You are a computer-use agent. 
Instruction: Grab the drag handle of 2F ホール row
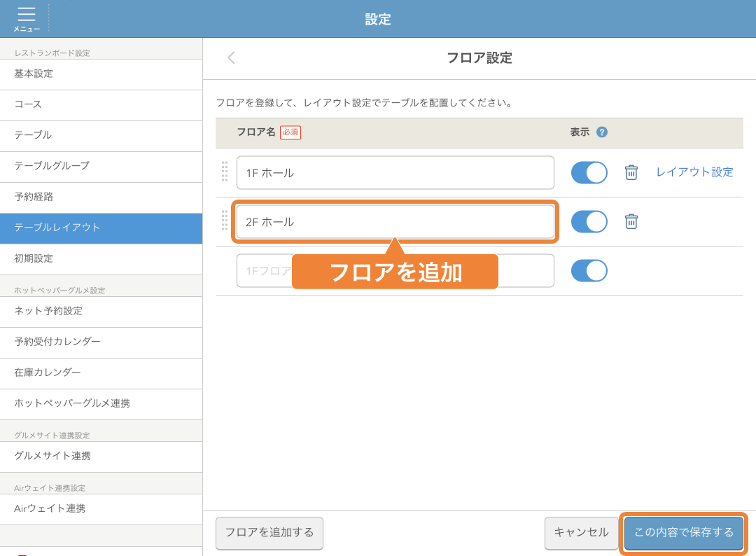(x=224, y=221)
